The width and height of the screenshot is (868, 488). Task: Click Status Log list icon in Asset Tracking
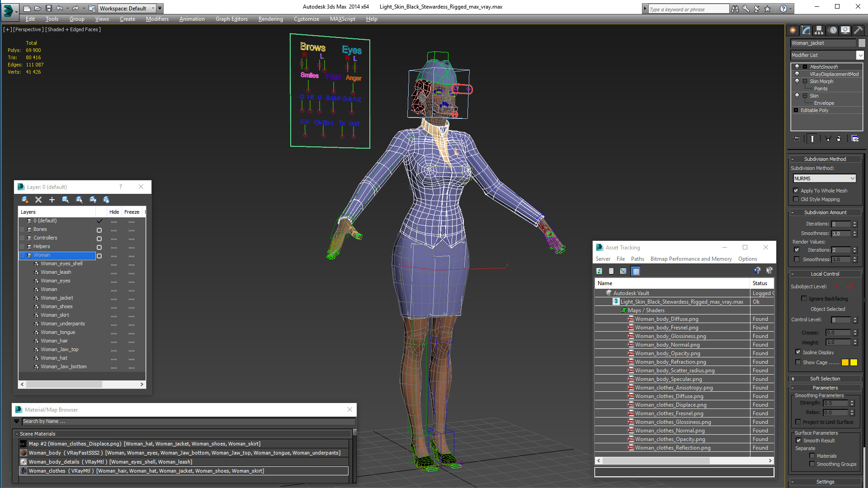611,271
